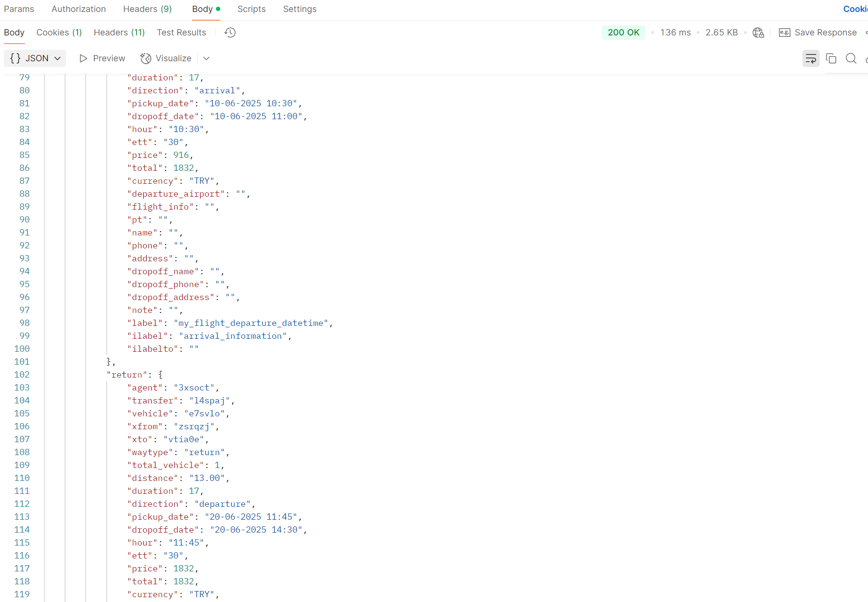868x602 pixels.
Task: Go to the Settings request tab
Action: coord(299,9)
